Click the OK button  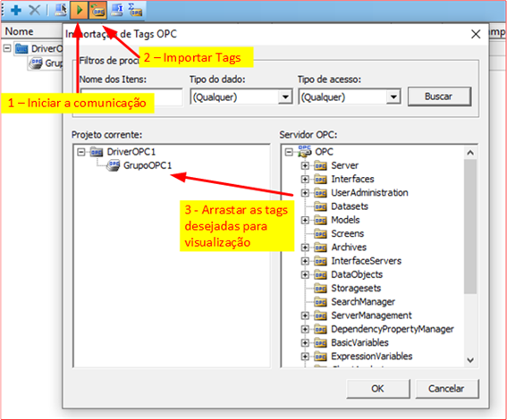[x=378, y=389]
